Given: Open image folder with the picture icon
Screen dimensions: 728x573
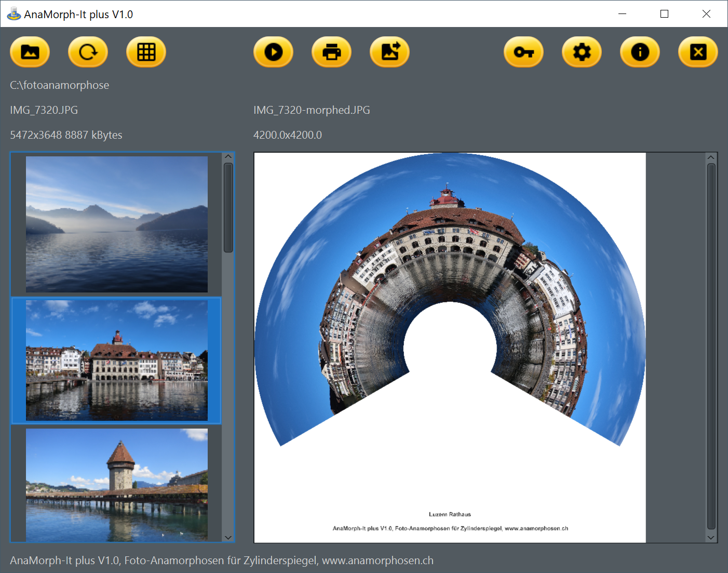Looking at the screenshot, I should (x=30, y=52).
